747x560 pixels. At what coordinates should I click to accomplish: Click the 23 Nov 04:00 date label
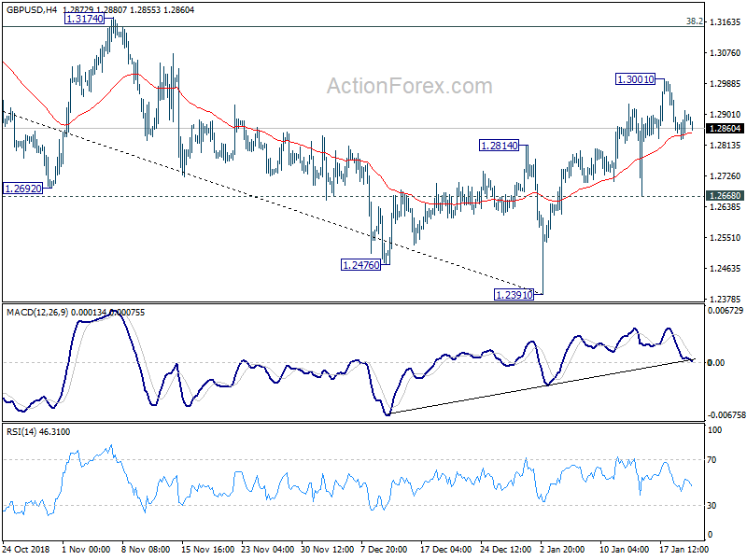coord(267,549)
